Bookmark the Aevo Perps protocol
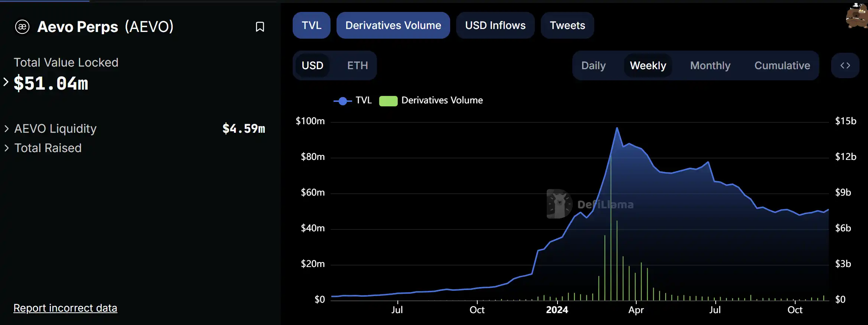Viewport: 868px width, 325px height. click(x=260, y=27)
